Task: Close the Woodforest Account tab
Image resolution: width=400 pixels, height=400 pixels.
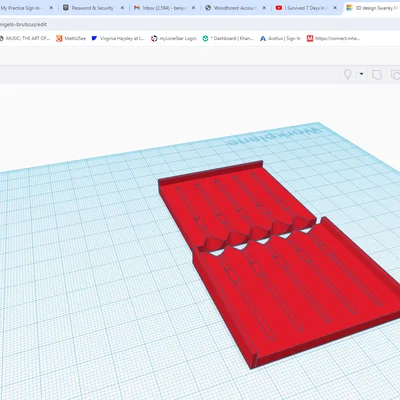Action: pos(264,8)
